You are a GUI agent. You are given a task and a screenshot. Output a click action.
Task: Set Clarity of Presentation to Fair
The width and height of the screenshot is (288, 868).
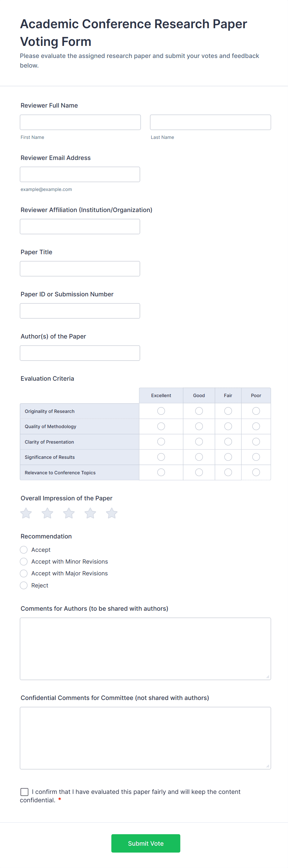[x=228, y=442]
